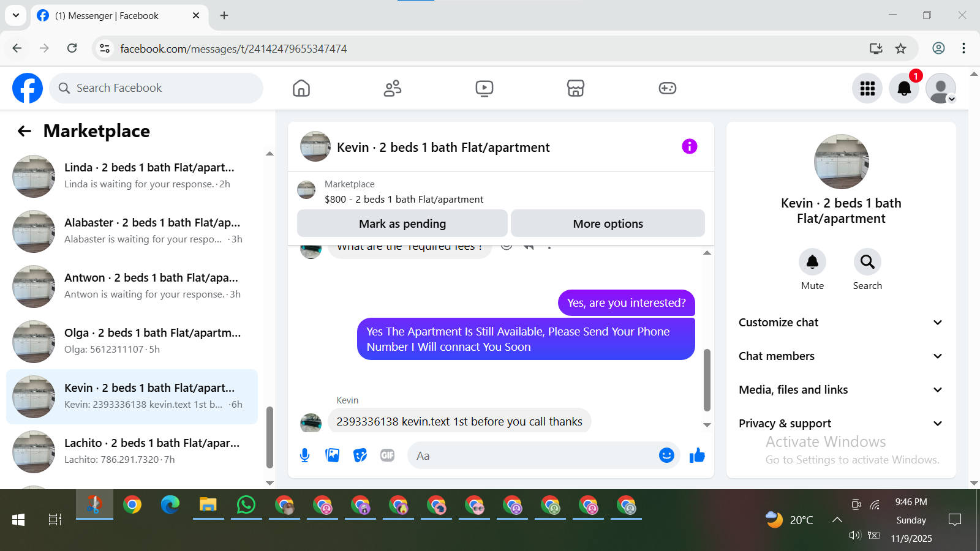Bookmark this page with the star
The image size is (980, 551).
(900, 48)
